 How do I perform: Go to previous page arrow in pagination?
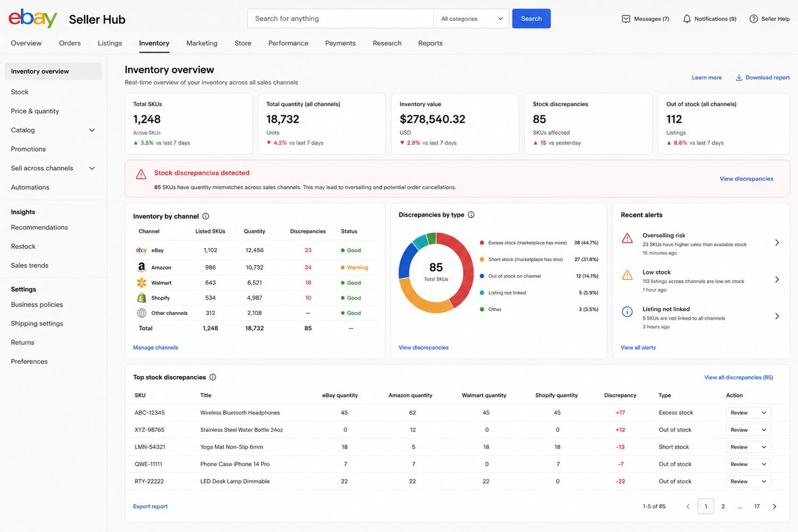pos(688,506)
